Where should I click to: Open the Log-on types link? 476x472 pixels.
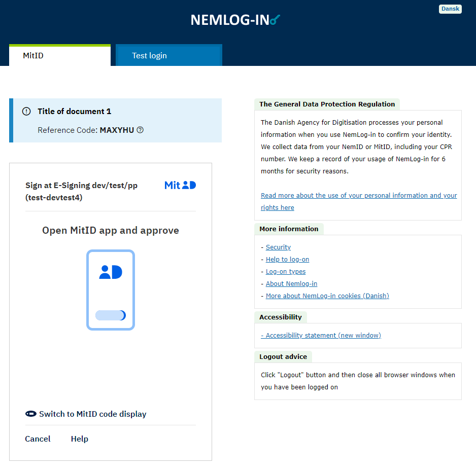286,272
